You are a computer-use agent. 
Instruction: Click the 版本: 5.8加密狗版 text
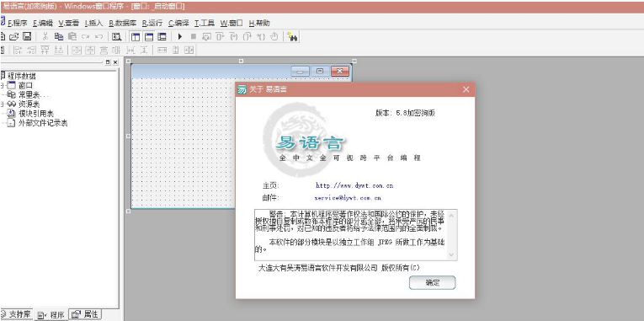coord(405,114)
